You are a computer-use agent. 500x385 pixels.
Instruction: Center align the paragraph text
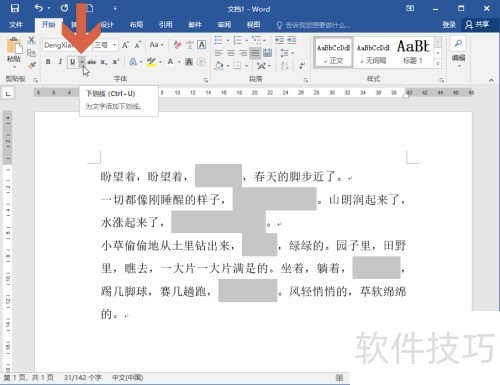[x=231, y=53]
